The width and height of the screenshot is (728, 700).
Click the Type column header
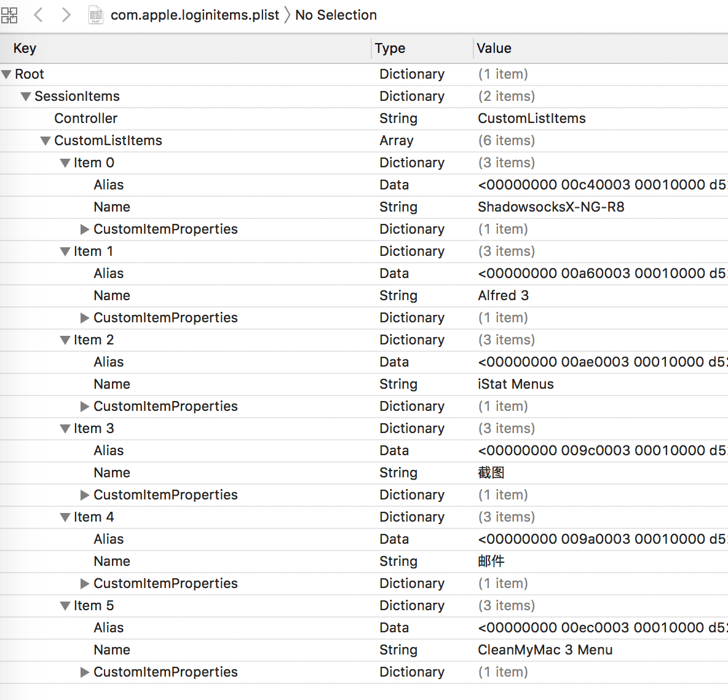(x=390, y=49)
